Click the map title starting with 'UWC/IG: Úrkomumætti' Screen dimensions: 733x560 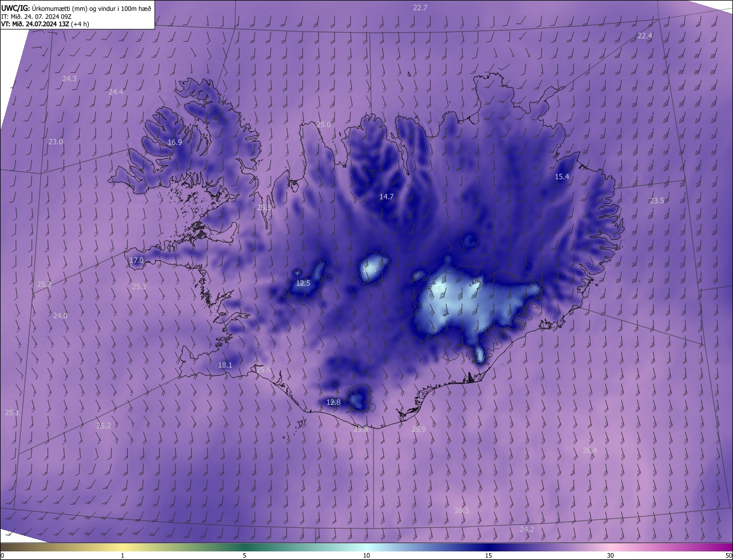pyautogui.click(x=76, y=8)
